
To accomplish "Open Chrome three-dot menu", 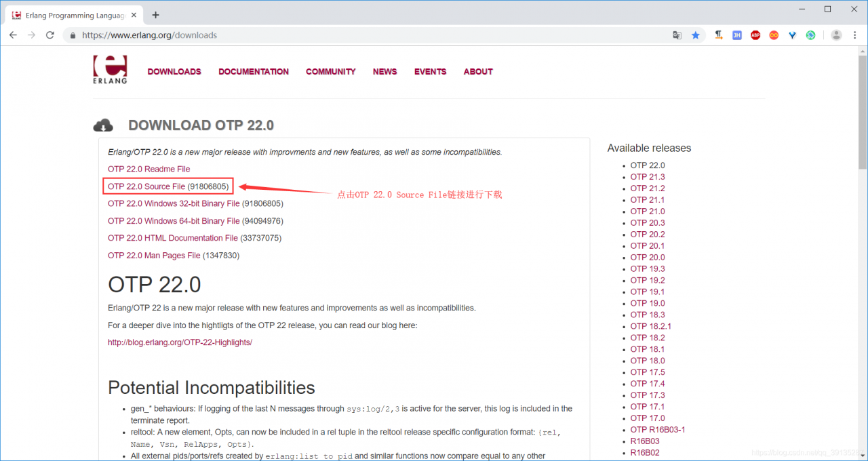I will [x=854, y=35].
